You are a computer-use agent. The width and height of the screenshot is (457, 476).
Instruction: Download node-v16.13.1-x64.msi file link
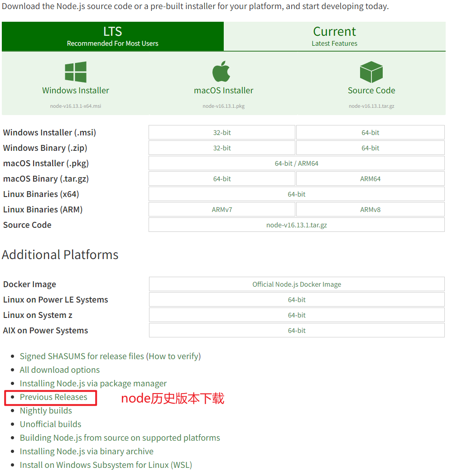point(76,106)
